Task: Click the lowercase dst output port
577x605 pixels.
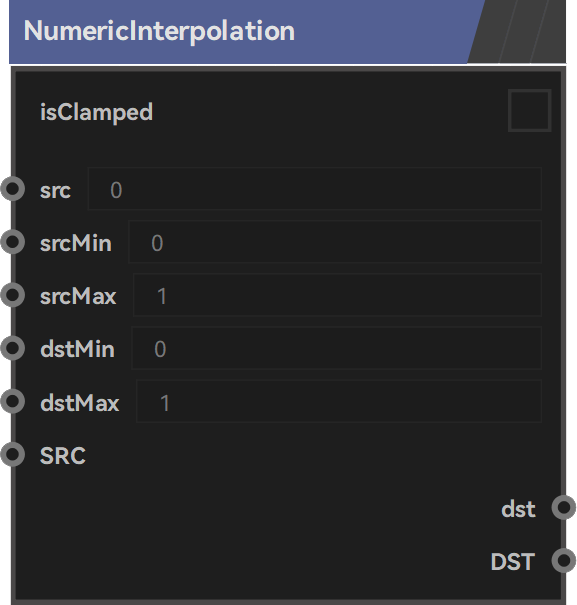Action: (564, 507)
